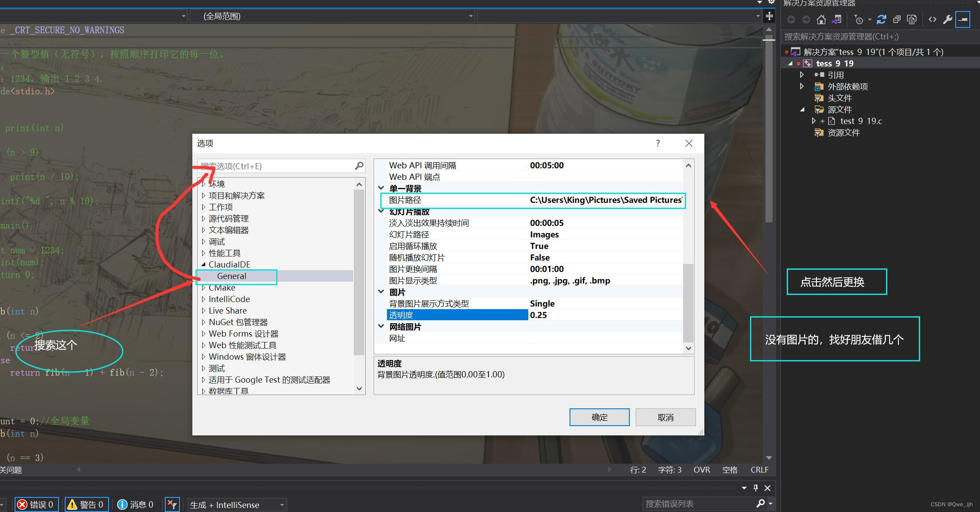Collapse all items in Solution Explorer

point(896,19)
